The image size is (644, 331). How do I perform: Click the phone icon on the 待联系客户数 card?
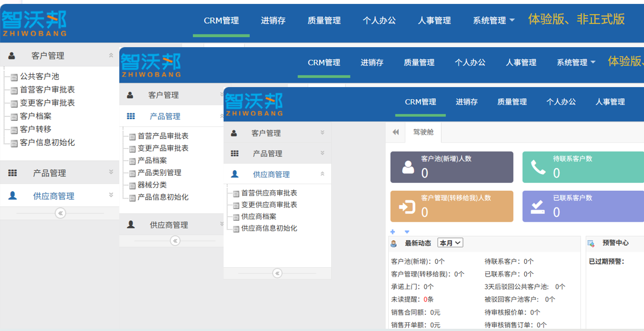pyautogui.click(x=537, y=167)
